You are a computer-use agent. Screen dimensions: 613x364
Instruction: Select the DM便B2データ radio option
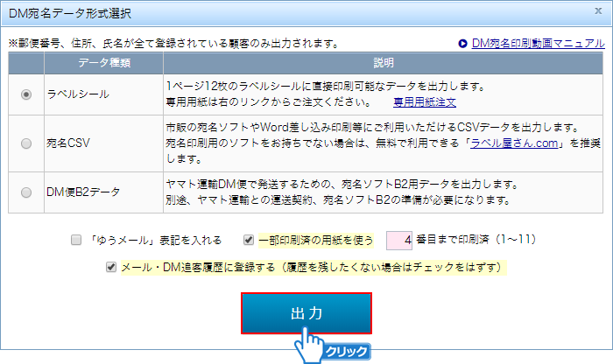click(x=26, y=191)
